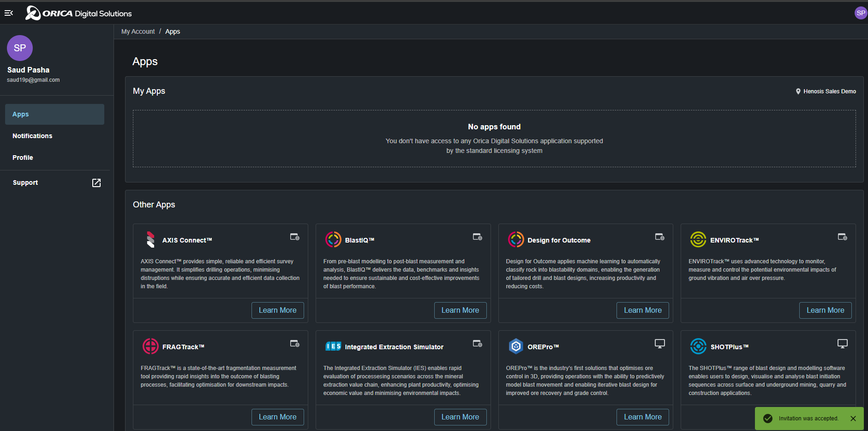868x431 pixels.
Task: Click Learn More for OREPro
Action: click(x=643, y=417)
